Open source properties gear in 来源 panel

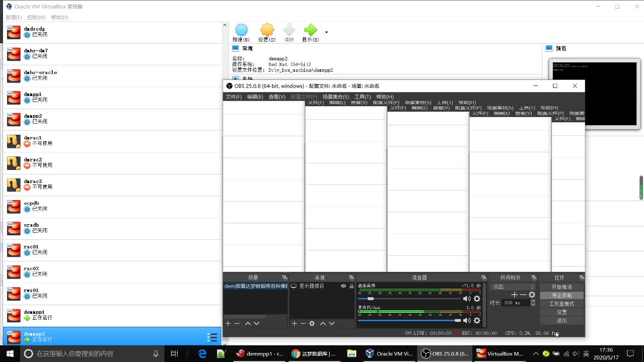[x=312, y=323]
